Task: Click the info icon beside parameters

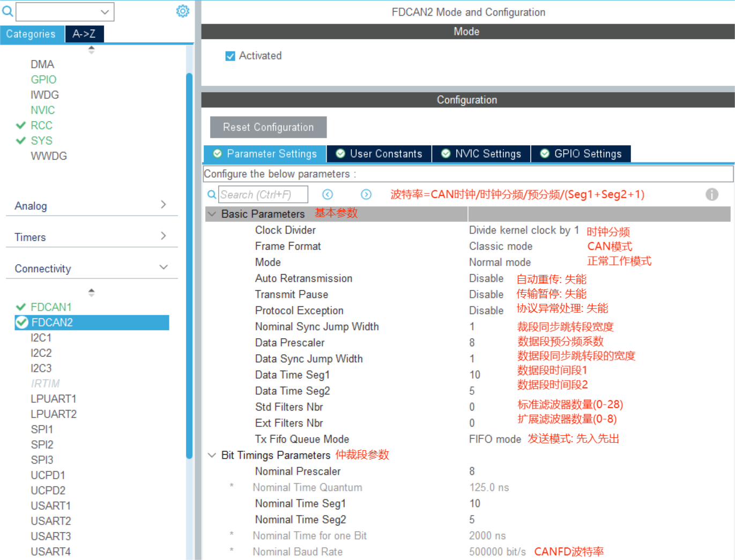Action: click(x=712, y=195)
